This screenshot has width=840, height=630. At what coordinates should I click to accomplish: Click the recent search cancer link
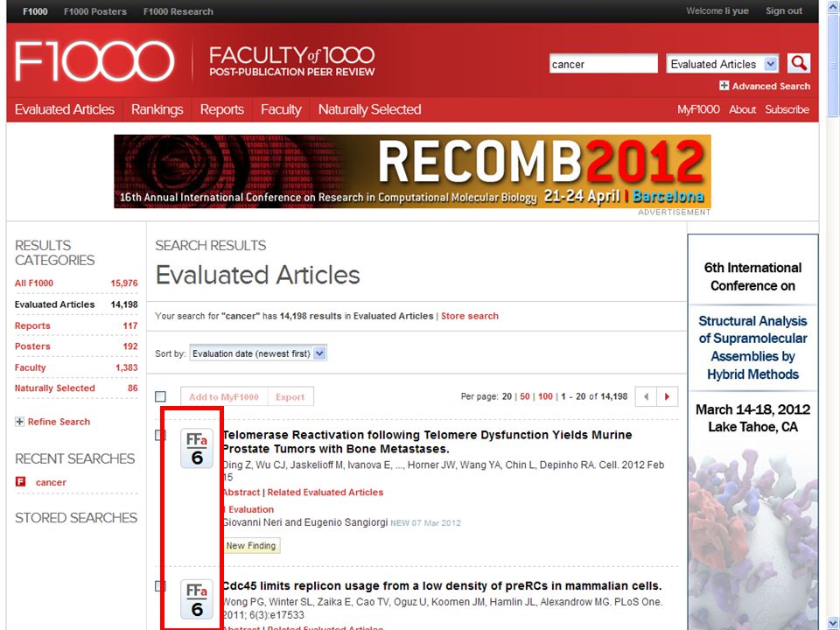[51, 482]
